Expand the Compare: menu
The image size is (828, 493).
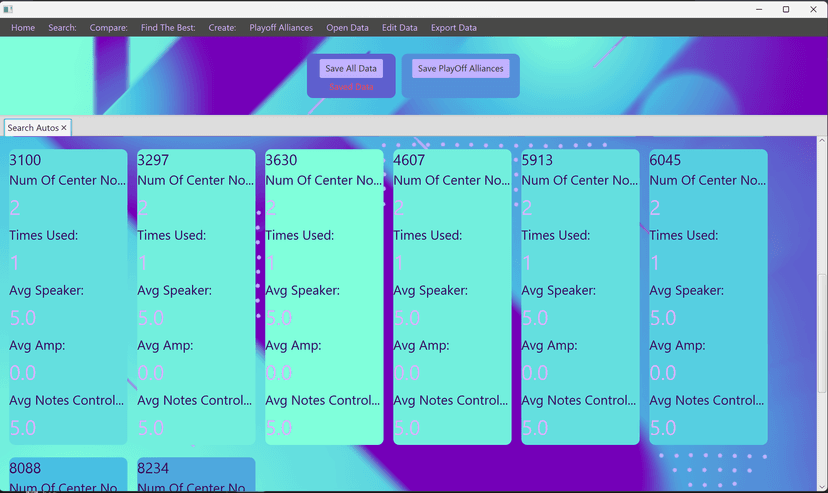coord(109,28)
